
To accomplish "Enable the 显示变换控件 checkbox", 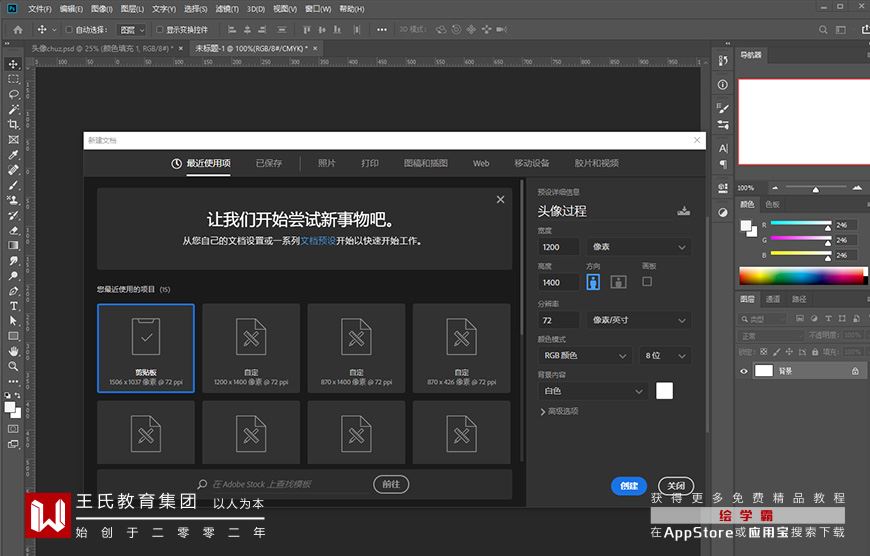I will click(x=160, y=29).
